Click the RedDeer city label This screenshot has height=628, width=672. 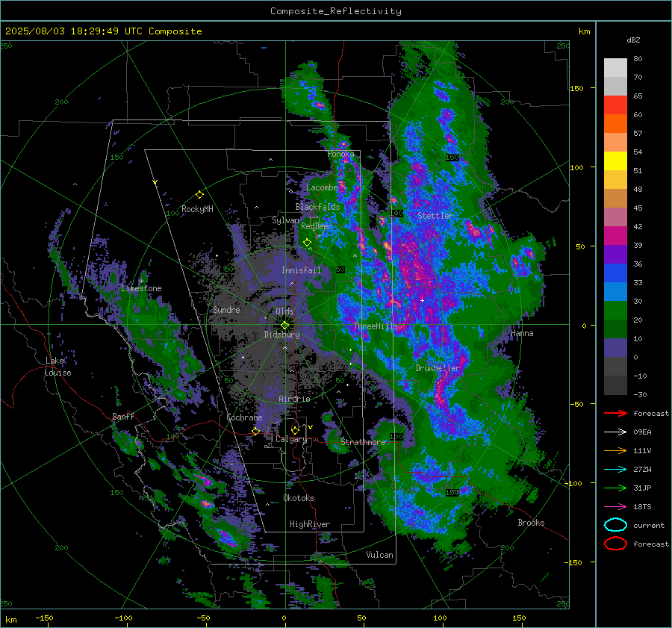(x=317, y=226)
